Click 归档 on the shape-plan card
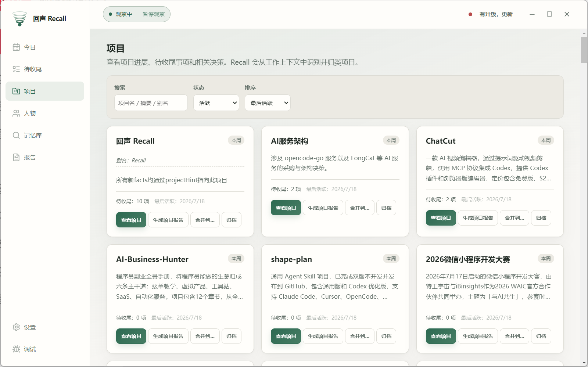Screen dimensions: 588x367 [x=386, y=336]
